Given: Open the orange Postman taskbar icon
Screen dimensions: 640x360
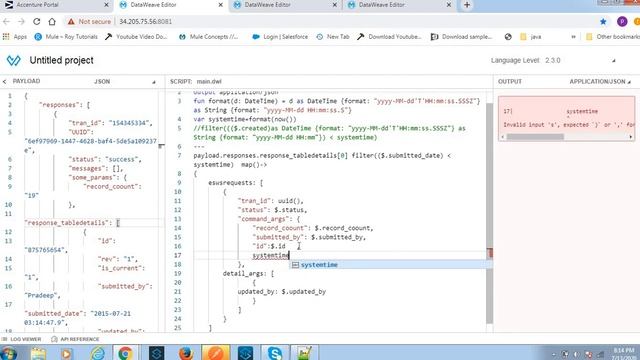Looking at the screenshot, I should [216, 353].
